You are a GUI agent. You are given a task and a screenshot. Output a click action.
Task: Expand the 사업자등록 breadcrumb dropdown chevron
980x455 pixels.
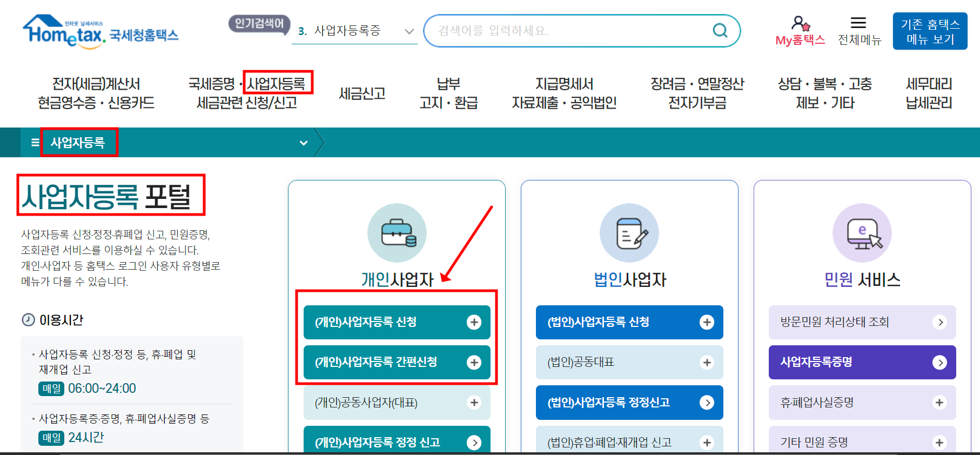(x=304, y=143)
